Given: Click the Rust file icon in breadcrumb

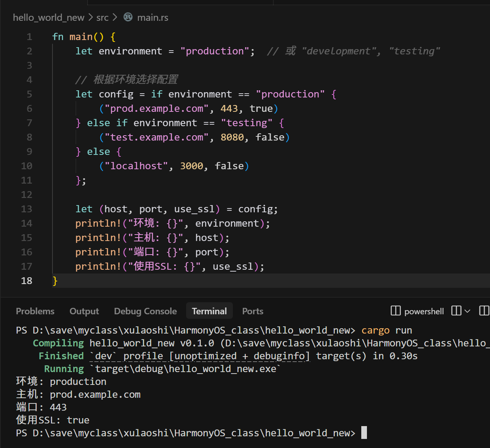Looking at the screenshot, I should click(x=128, y=17).
